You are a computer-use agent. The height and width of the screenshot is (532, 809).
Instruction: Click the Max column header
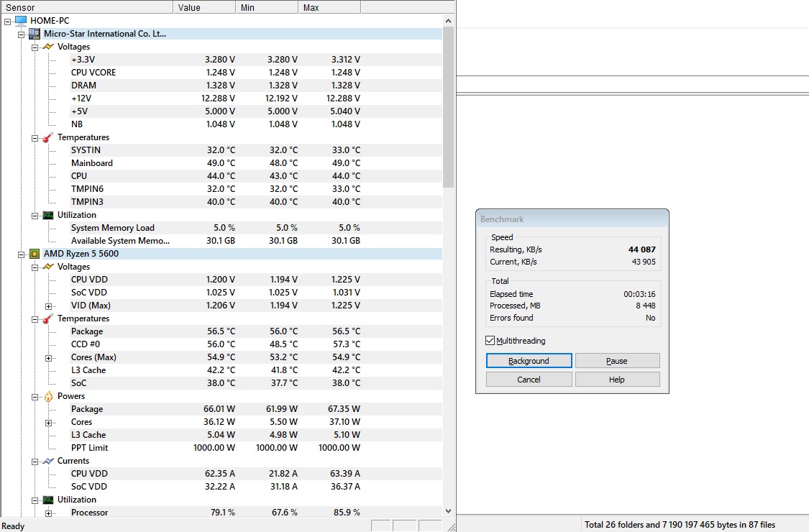tap(329, 7)
